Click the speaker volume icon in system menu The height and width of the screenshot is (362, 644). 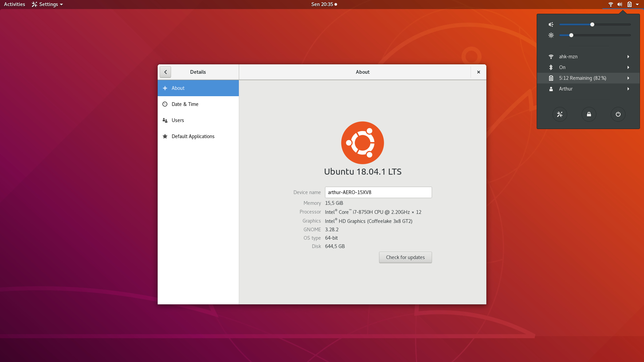(551, 24)
